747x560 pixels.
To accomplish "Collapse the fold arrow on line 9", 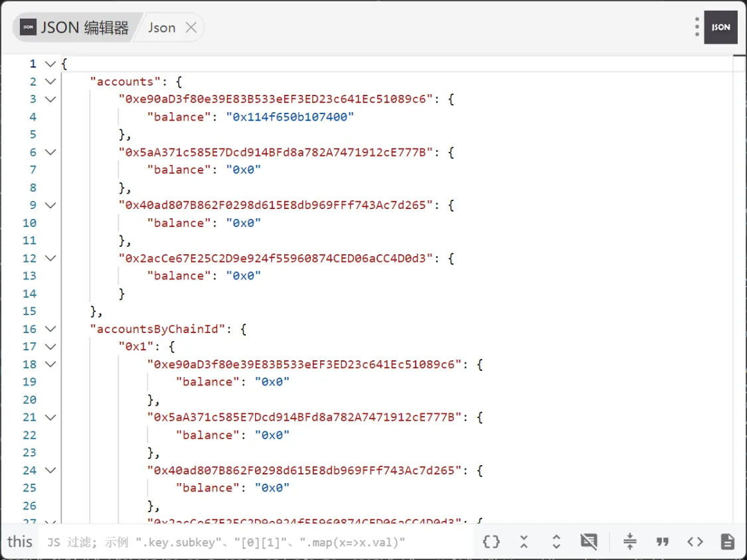I will pyautogui.click(x=50, y=205).
